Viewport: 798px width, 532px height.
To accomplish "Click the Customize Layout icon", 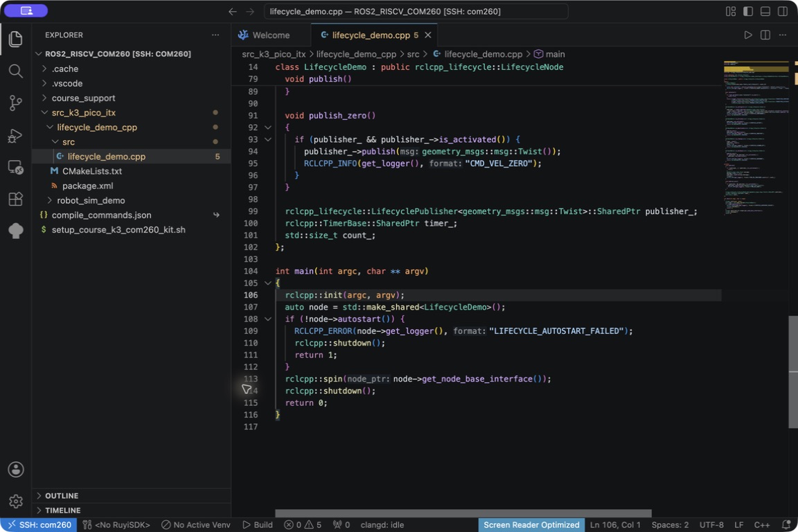I will [x=731, y=11].
